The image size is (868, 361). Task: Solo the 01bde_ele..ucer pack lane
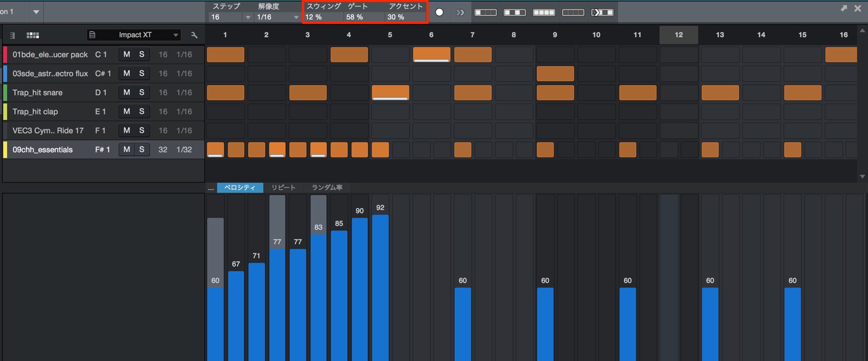click(142, 54)
